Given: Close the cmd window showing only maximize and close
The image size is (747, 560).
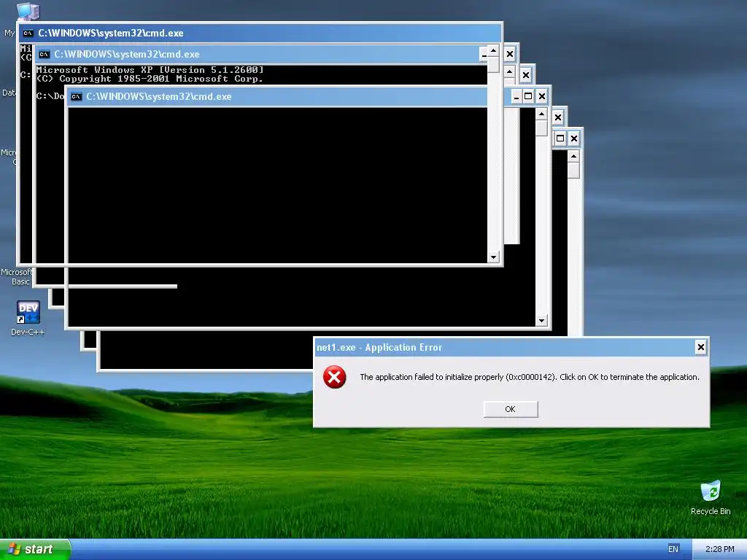Looking at the screenshot, I should tap(574, 139).
